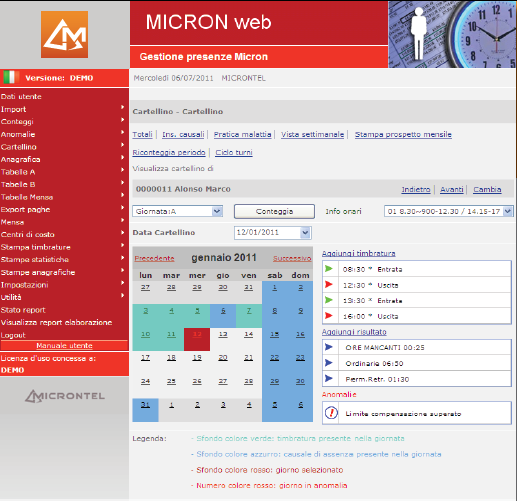The image size is (517, 501).
Task: Click the Conteggia button
Action: (x=274, y=211)
